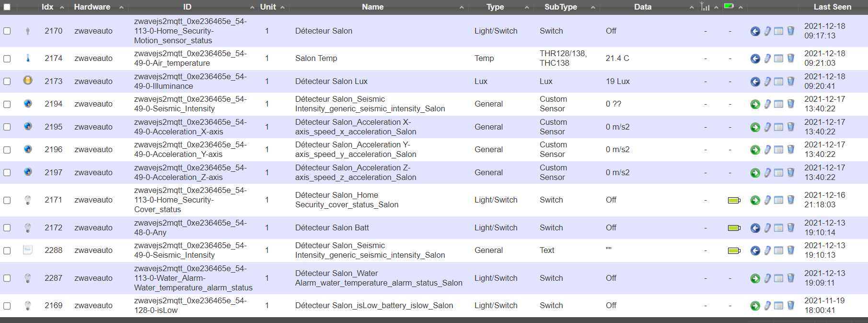
Task: Sort the table by Type column
Action: coord(495,7)
